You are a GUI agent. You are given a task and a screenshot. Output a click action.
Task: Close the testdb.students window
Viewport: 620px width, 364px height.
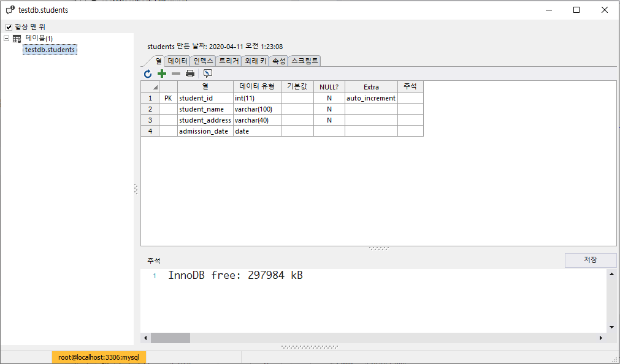(605, 10)
